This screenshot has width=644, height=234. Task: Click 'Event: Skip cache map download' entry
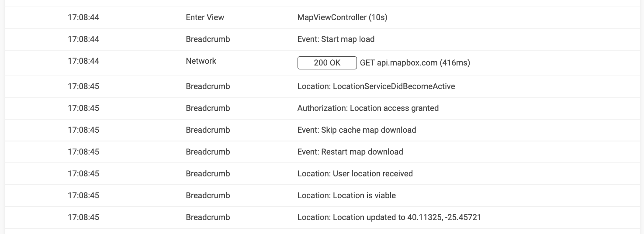point(357,130)
